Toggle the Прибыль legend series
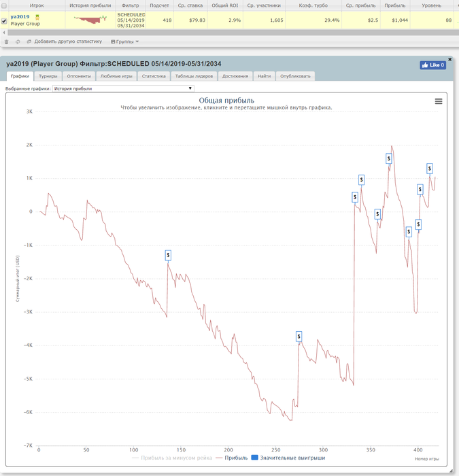Screen dimensions: 459x476 tap(232, 458)
